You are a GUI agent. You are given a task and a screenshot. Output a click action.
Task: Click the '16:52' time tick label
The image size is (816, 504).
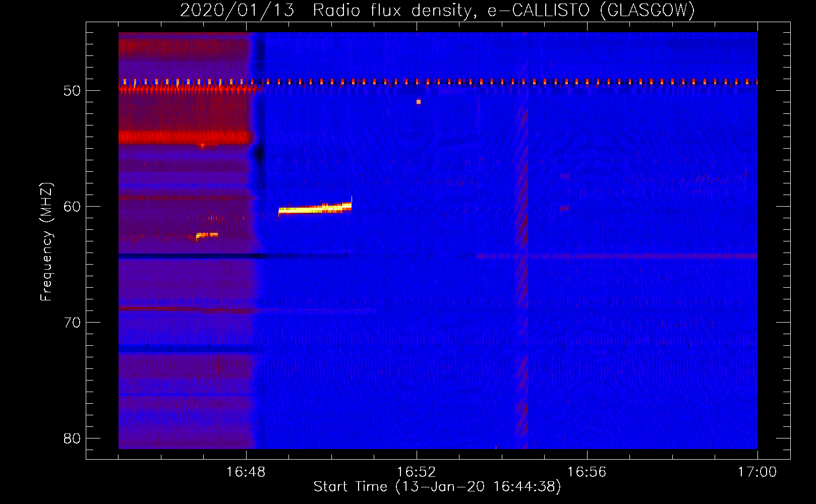coord(417,472)
